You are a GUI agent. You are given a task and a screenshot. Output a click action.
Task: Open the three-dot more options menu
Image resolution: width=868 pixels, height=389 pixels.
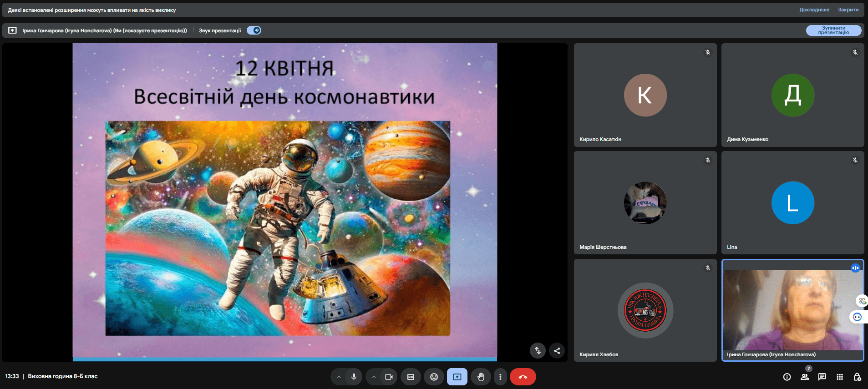click(500, 377)
